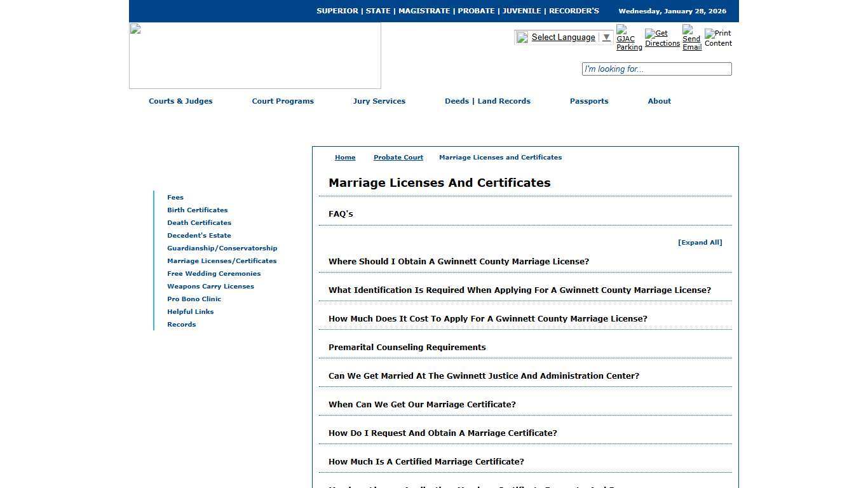Expand 'Where Should I Obtain A Gwinnett County Marriage License?'
Viewport: 868px width, 488px height.
pos(459,261)
